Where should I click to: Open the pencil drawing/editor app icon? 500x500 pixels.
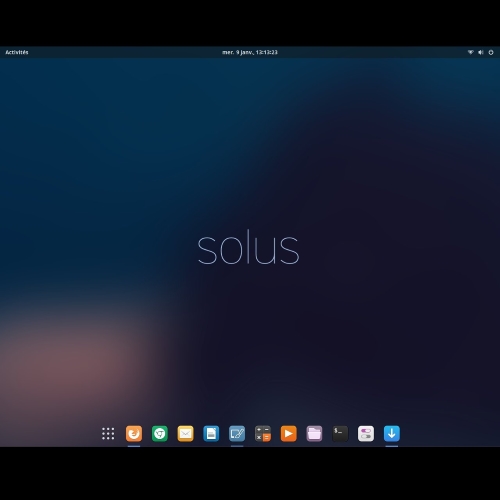(x=237, y=434)
